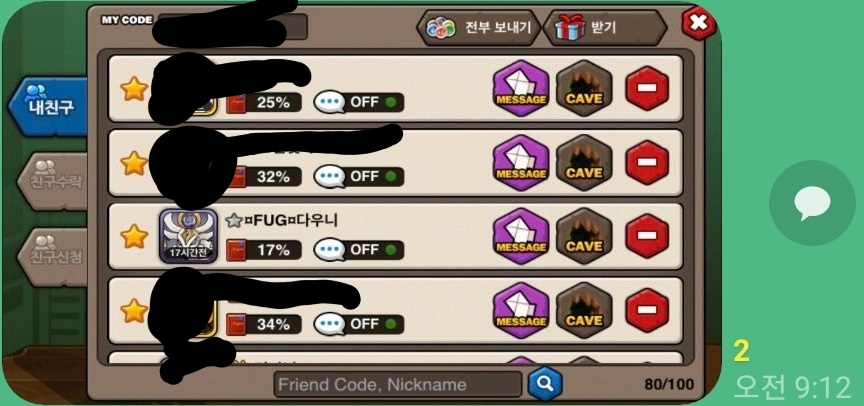864x406 pixels.
Task: Delete ¤FUG¤다우니 using red minus button
Action: 647,236
